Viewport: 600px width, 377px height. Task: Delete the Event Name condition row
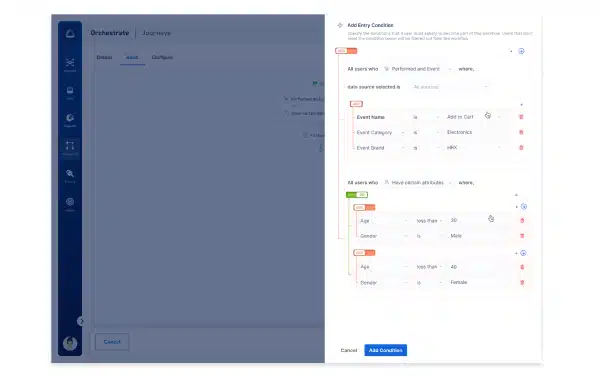coord(521,117)
